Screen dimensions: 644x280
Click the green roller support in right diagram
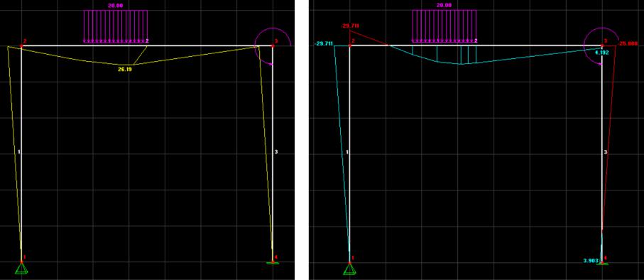pyautogui.click(x=601, y=263)
